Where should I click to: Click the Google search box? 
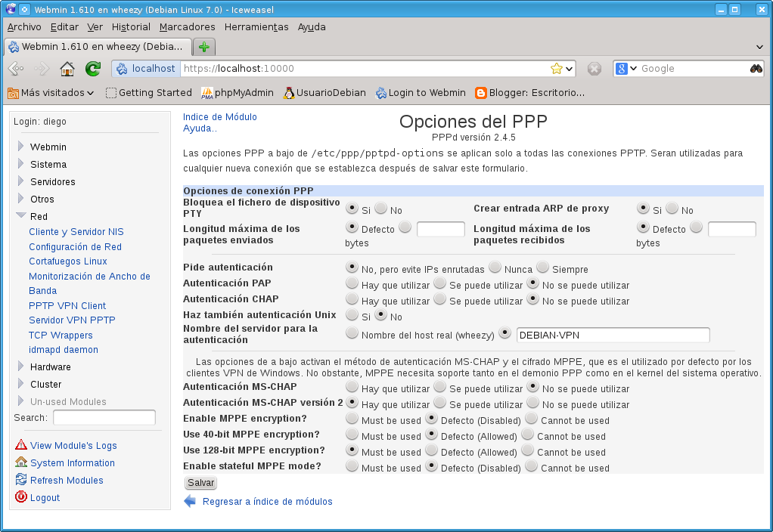point(693,69)
